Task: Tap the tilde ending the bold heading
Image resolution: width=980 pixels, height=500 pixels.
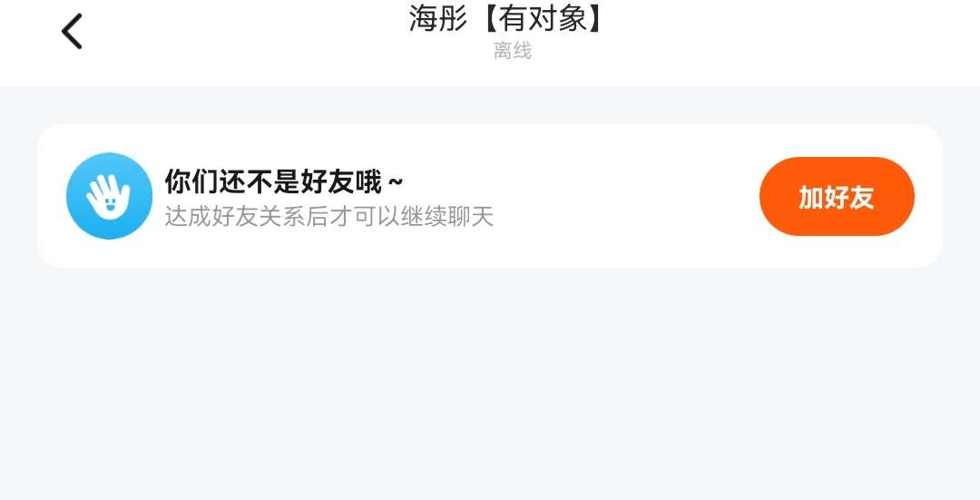Action: tap(396, 182)
